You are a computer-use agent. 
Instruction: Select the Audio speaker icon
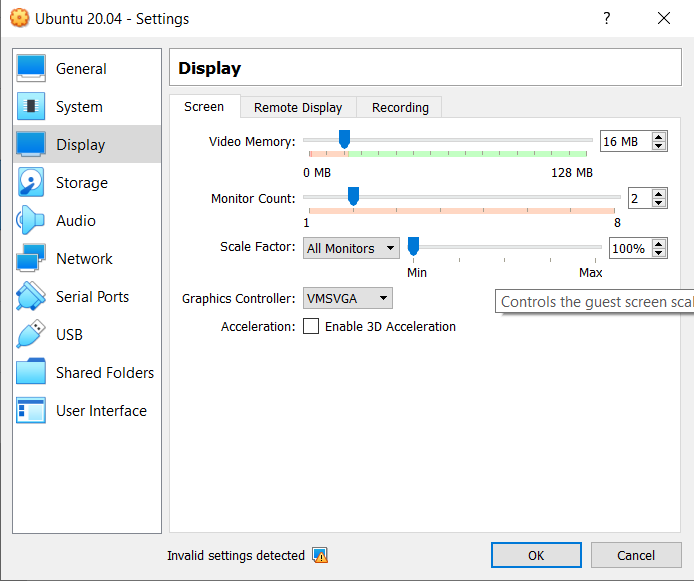tap(31, 220)
